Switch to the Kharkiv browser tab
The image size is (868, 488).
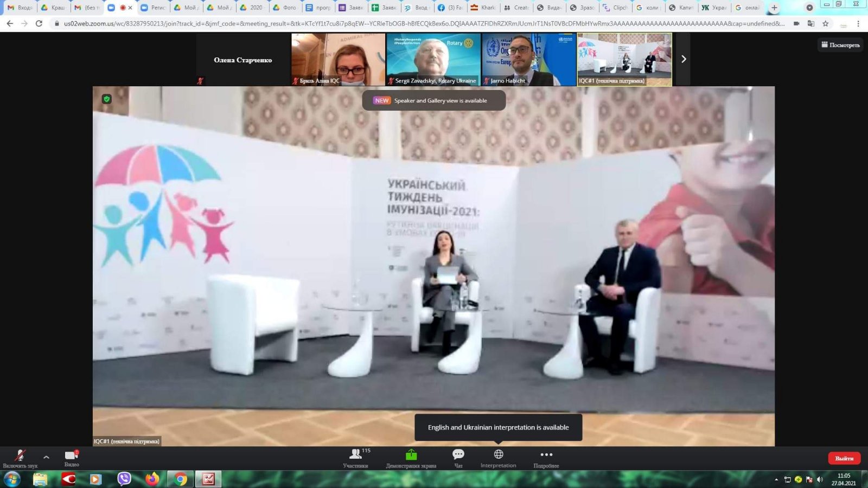pos(483,8)
